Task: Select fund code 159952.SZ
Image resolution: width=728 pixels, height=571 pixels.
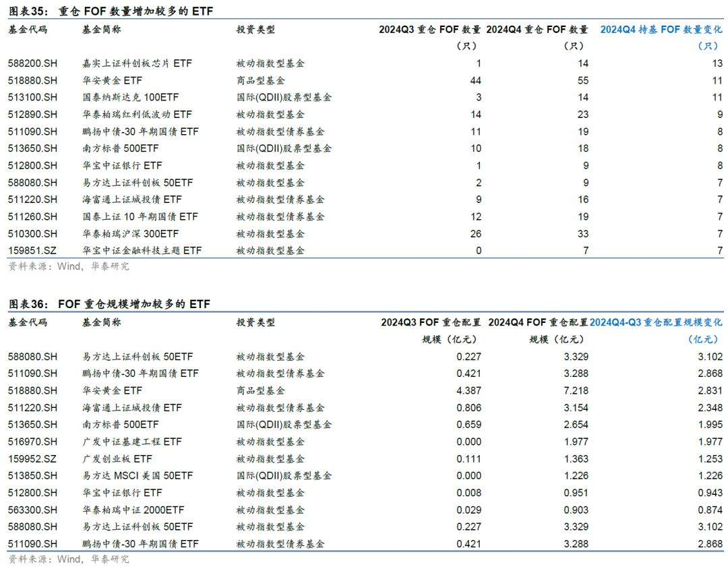Action: pyautogui.click(x=32, y=459)
